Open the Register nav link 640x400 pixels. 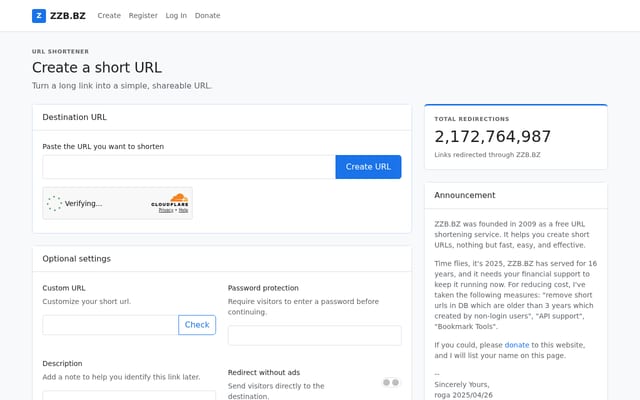[143, 16]
